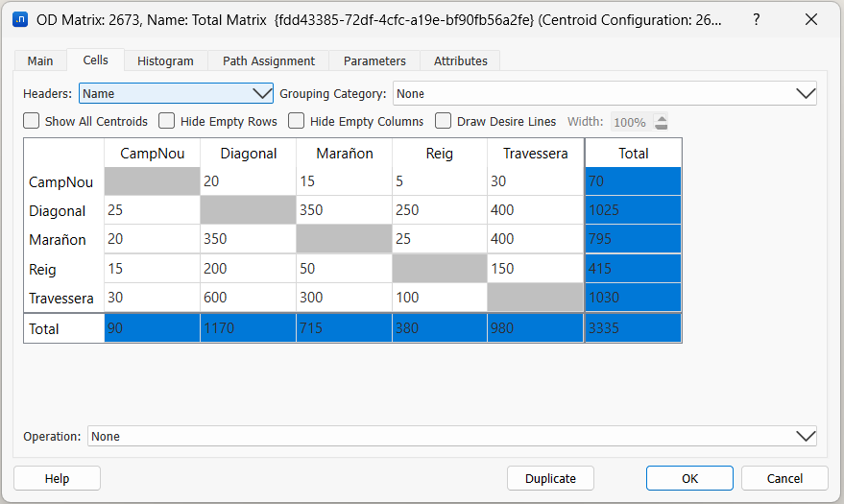Enable Draw Desire Lines checkbox
The width and height of the screenshot is (844, 504).
pos(444,122)
